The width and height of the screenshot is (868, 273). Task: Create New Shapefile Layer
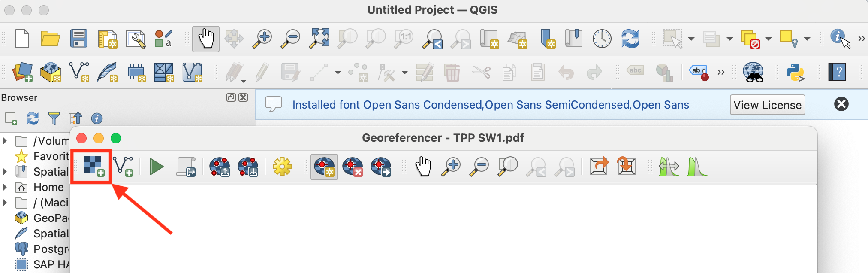(x=79, y=72)
